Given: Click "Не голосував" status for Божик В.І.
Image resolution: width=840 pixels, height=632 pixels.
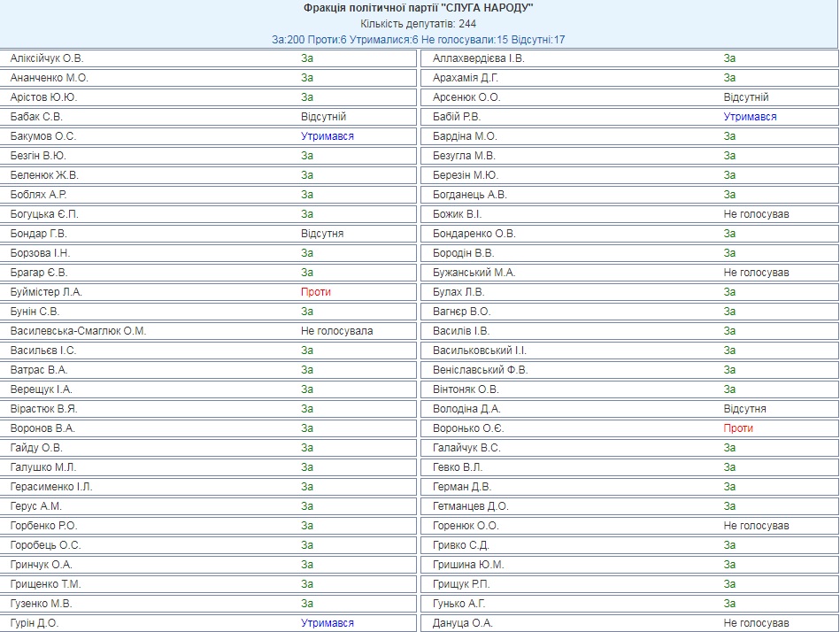Looking at the screenshot, I should click(756, 214).
